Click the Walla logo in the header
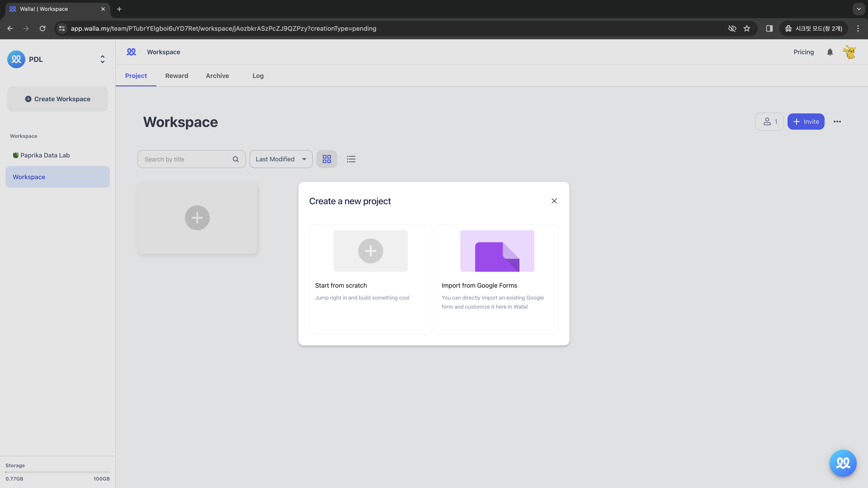The image size is (868, 488). point(131,52)
